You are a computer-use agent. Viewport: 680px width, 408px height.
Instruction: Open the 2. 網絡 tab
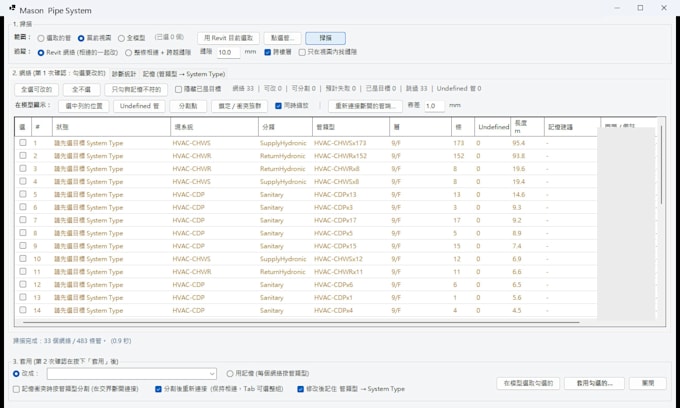coord(59,73)
